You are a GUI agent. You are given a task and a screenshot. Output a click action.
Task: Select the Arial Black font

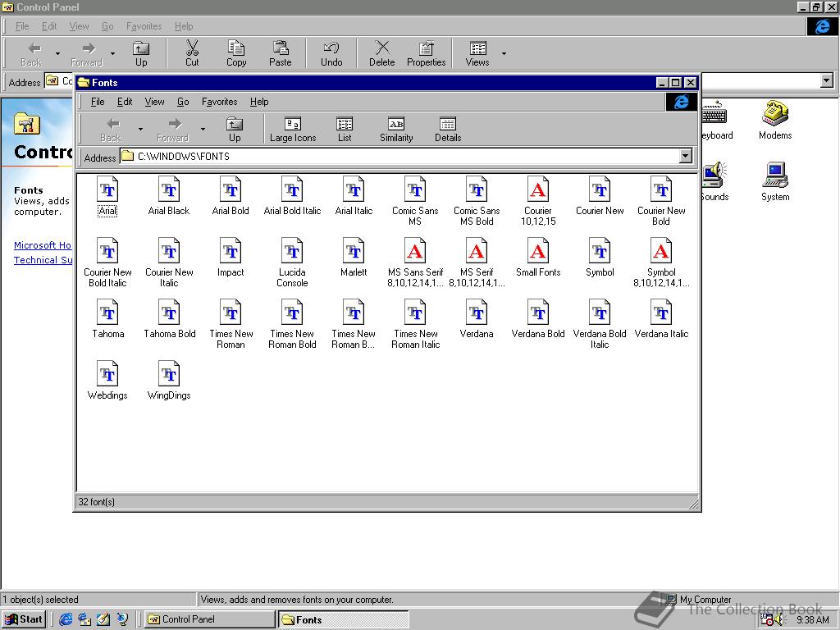click(x=169, y=196)
